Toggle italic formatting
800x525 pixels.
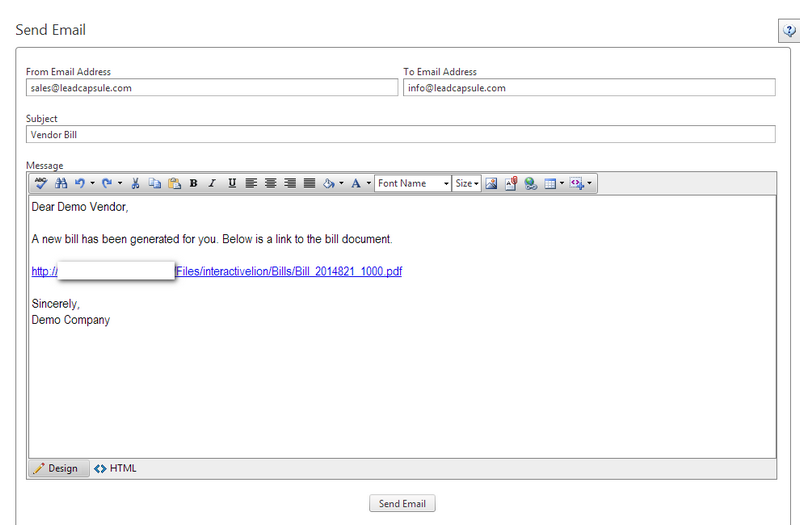pyautogui.click(x=212, y=184)
